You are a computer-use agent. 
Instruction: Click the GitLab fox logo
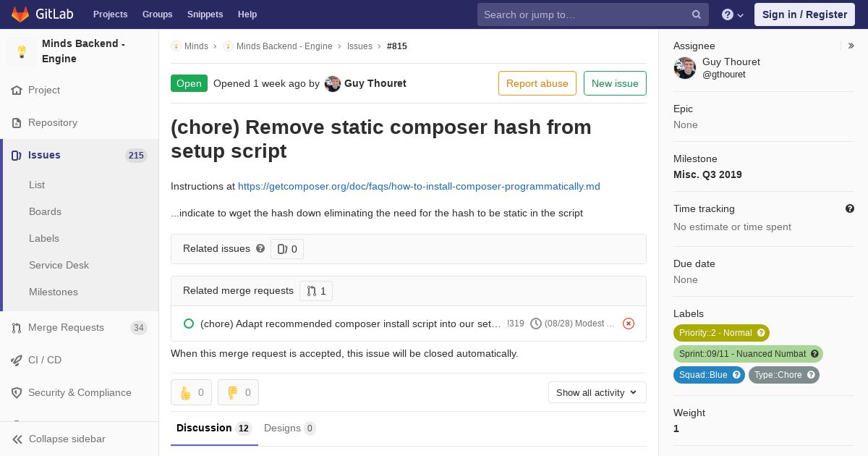[20, 14]
